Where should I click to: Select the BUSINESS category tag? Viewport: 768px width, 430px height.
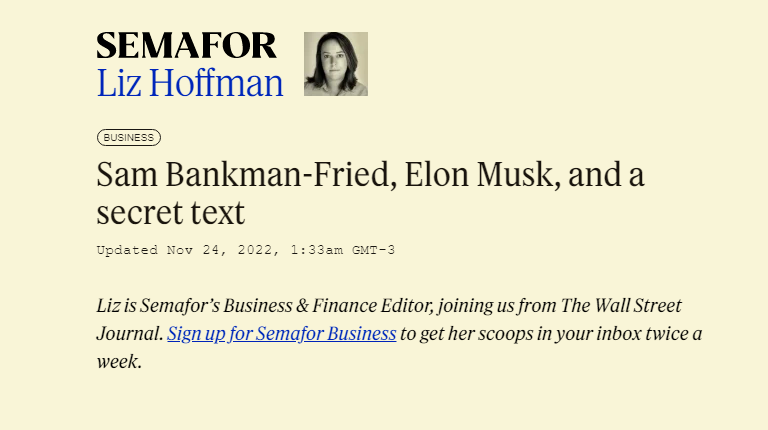click(129, 138)
